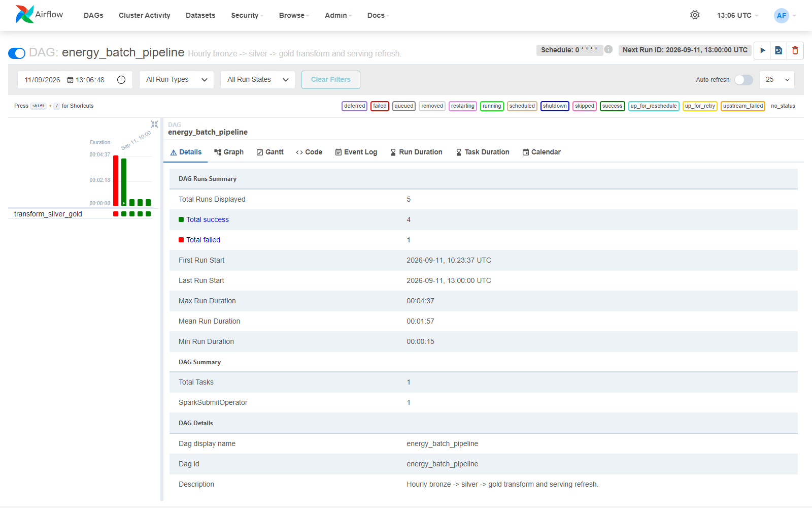Click the up_for_retry legend badge
The height and width of the screenshot is (508, 812).
[x=700, y=106]
